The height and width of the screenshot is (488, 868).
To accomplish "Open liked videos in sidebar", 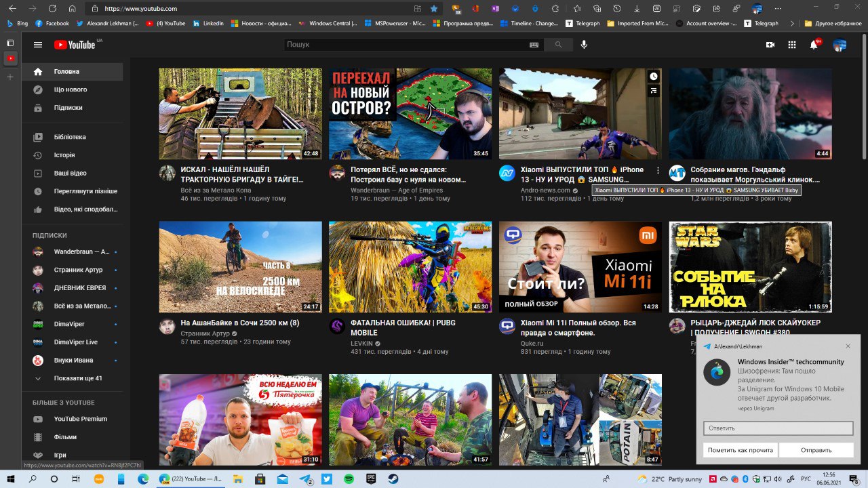I will click(73, 209).
